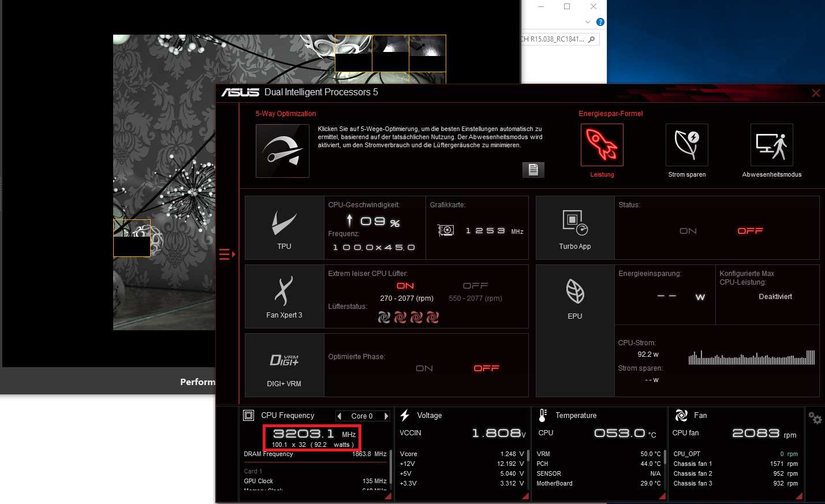Click the CPU 053.0 °C temperature readout
Screen dimensions: 825x504
click(598, 433)
